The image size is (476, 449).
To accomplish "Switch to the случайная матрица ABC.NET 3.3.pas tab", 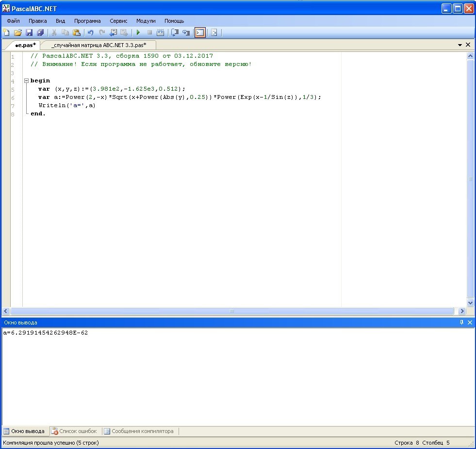I will click(98, 45).
